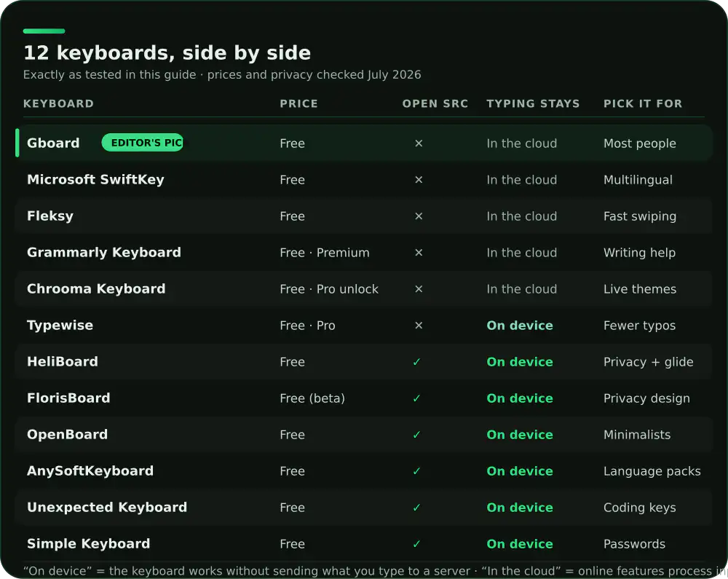Click the 'Live themes' cell
Image resolution: width=728 pixels, height=579 pixels.
(640, 289)
